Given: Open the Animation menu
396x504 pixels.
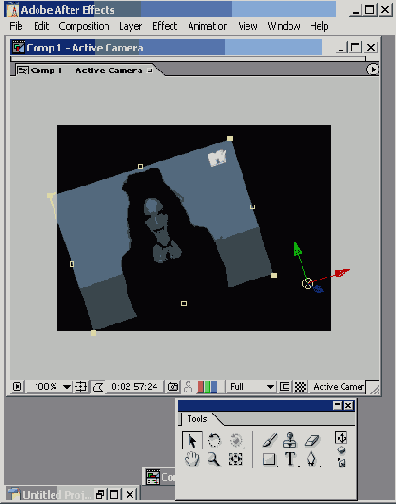Looking at the screenshot, I should point(207,26).
